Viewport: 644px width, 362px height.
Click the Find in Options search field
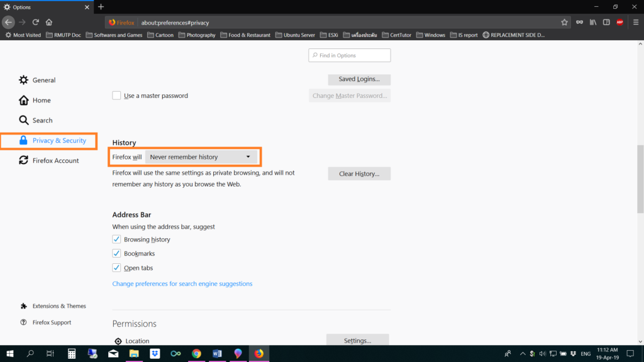click(349, 55)
